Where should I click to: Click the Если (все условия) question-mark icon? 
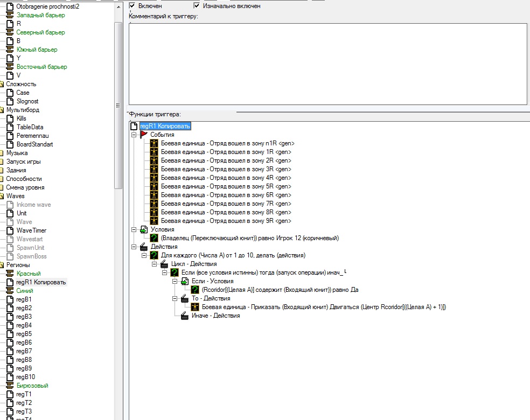175,272
